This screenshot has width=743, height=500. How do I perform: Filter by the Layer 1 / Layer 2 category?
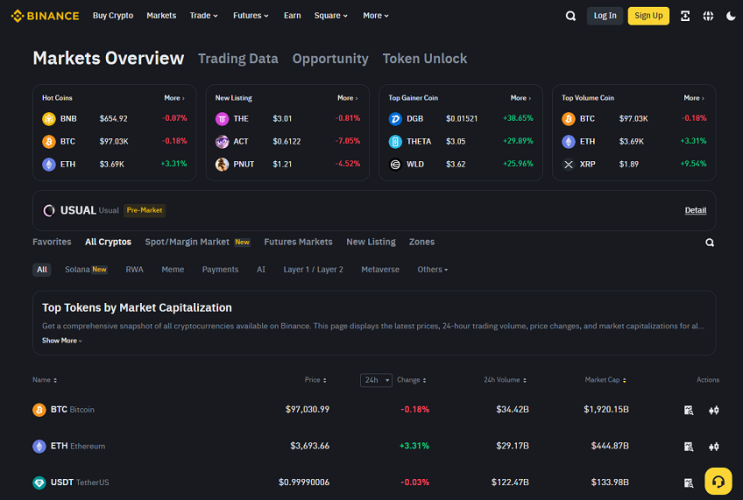coord(313,269)
